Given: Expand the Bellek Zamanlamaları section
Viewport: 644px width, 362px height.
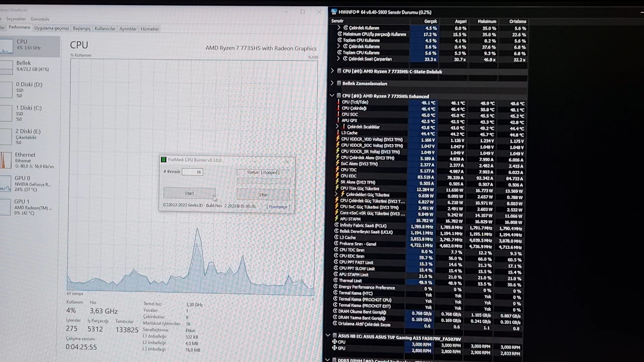Looking at the screenshot, I should click(332, 83).
